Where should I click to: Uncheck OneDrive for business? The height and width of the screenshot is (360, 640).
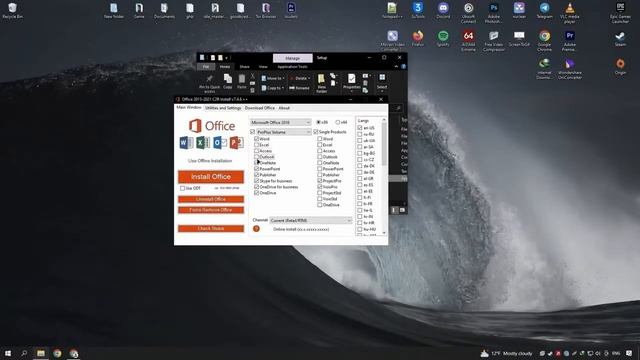(x=256, y=187)
